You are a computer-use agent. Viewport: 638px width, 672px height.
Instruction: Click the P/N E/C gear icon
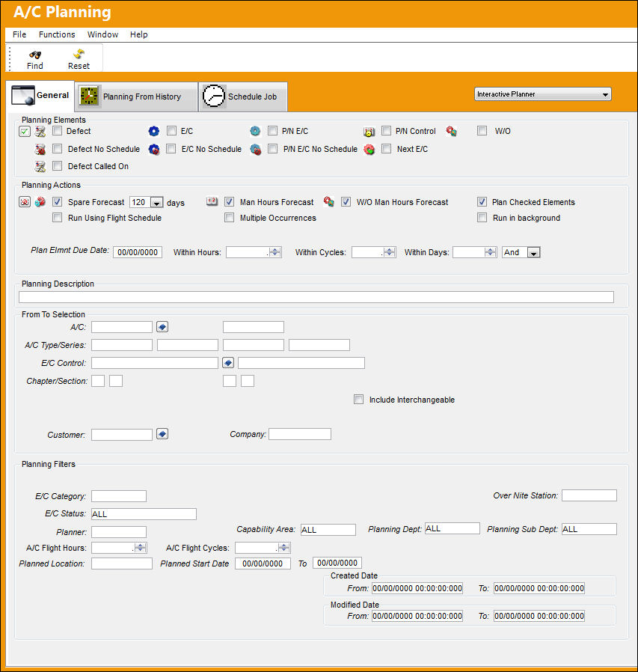click(255, 131)
